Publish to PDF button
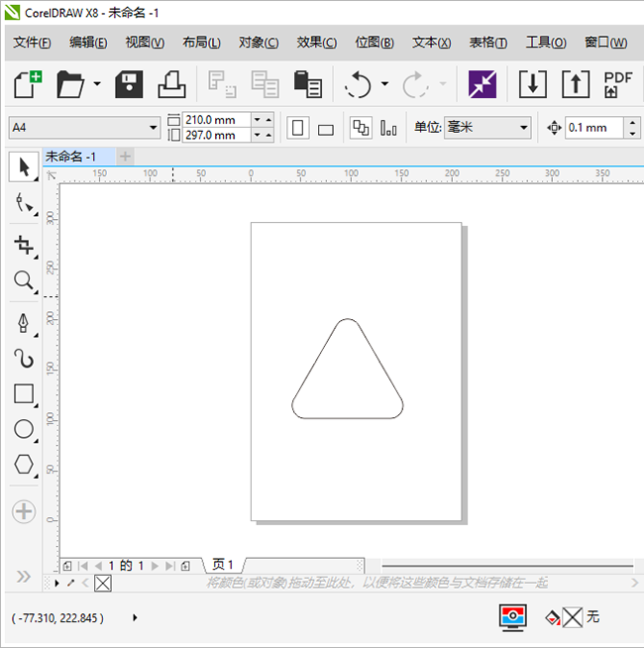The height and width of the screenshot is (648, 644). pos(617,85)
